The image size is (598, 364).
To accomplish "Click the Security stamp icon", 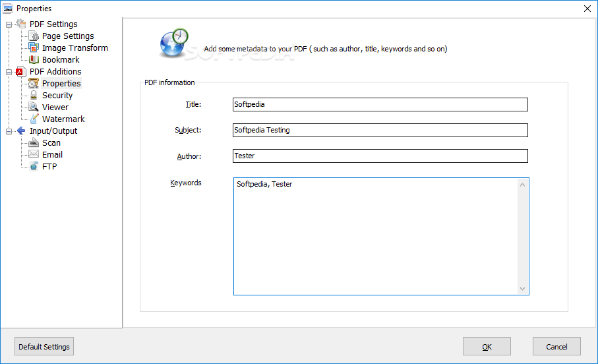I will [34, 95].
